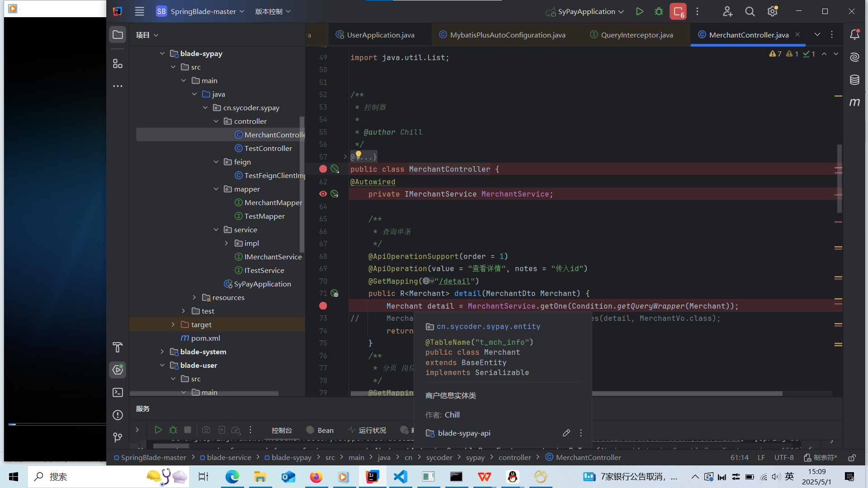
Task: Expand the impl package node
Action: (x=226, y=243)
